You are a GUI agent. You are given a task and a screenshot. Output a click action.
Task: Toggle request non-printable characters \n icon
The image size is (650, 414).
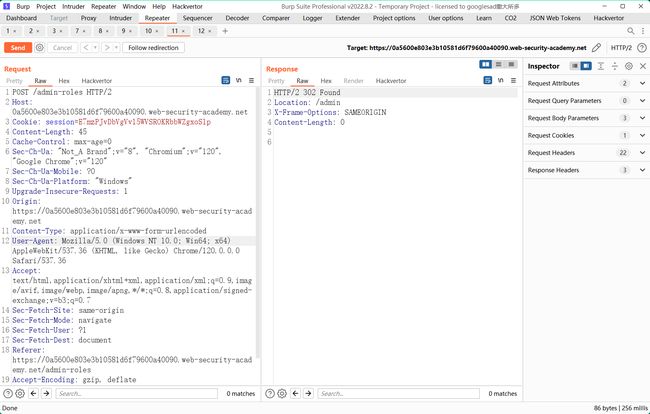(239, 80)
